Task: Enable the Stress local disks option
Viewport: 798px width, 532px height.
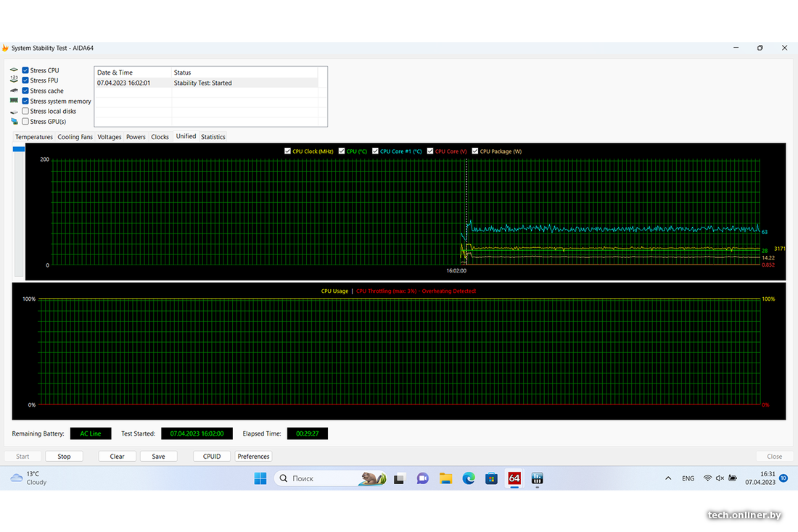Action: click(25, 111)
